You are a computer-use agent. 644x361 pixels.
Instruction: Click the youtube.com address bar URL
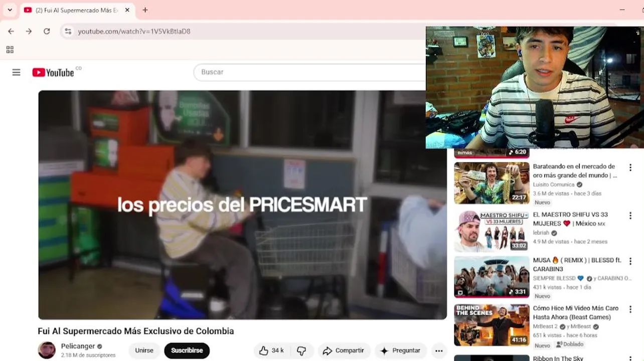(134, 31)
